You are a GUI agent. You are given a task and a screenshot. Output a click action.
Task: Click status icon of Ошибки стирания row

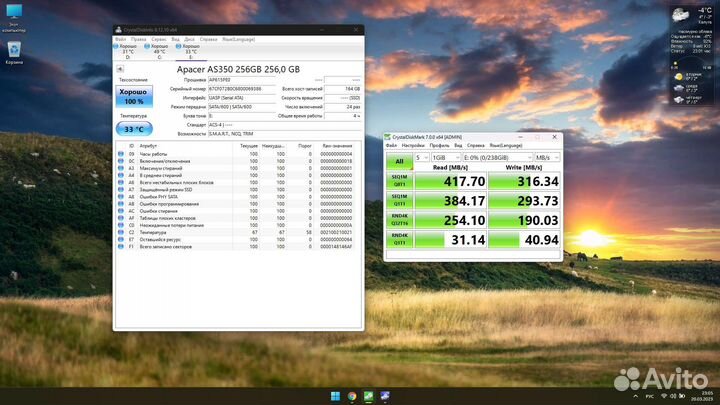tap(121, 211)
